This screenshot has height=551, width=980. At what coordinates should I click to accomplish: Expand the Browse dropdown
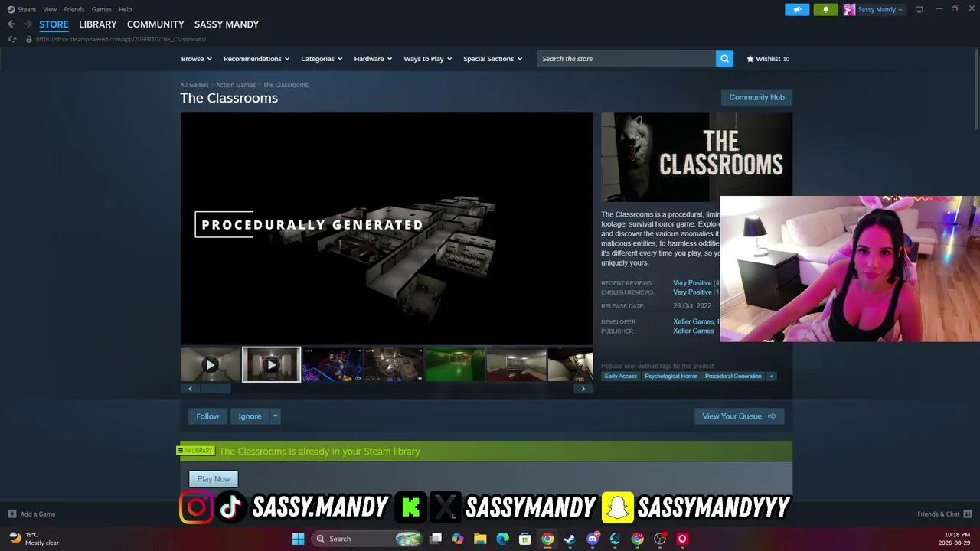click(197, 59)
